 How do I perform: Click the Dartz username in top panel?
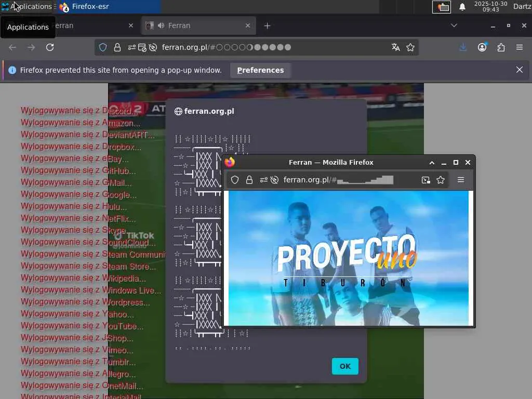point(522,6)
